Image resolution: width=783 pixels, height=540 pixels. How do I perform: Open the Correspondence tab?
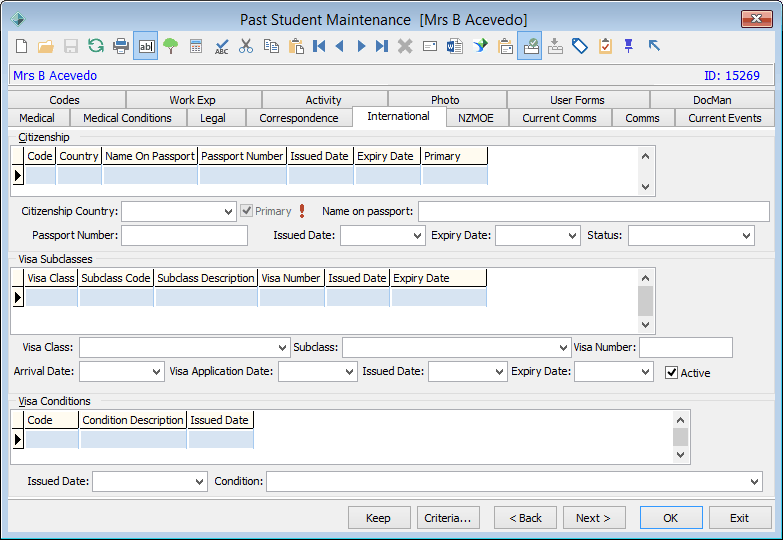point(299,118)
